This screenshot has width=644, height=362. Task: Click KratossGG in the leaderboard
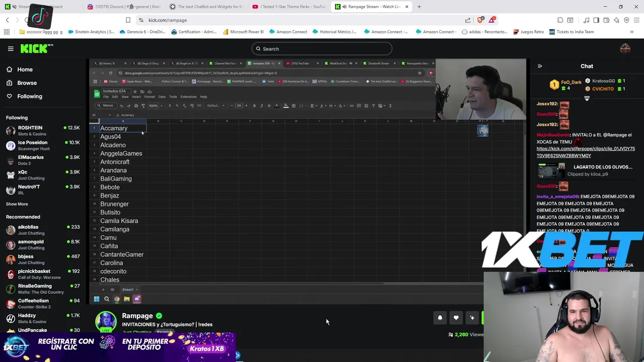(x=604, y=81)
